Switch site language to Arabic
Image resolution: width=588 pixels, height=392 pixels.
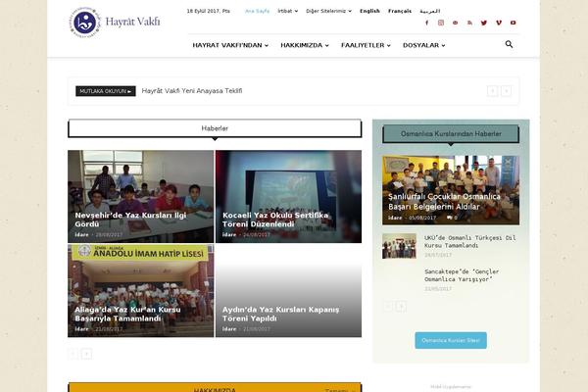430,11
